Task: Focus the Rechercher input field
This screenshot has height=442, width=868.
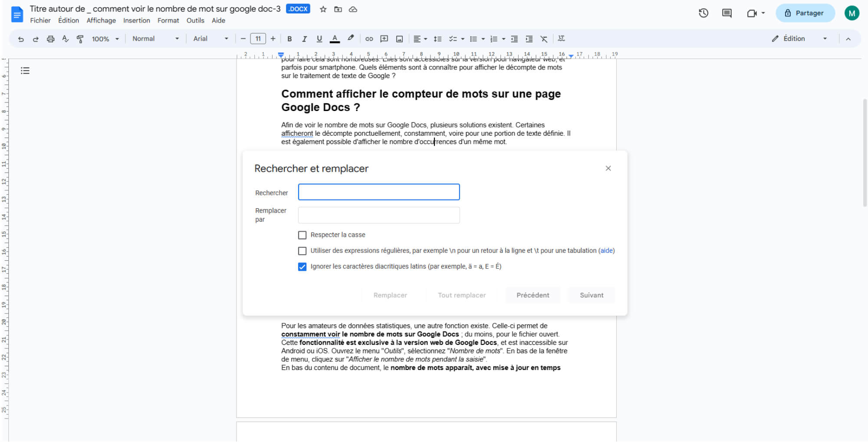Action: (379, 192)
